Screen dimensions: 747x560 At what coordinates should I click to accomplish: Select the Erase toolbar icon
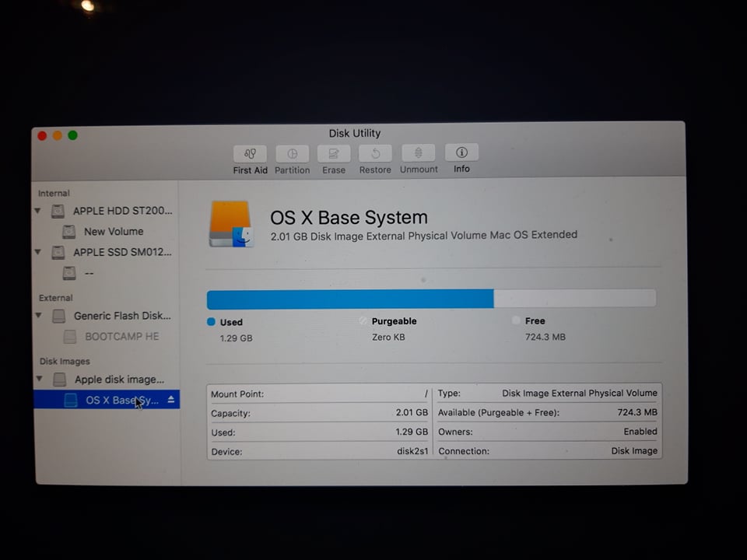pos(334,153)
